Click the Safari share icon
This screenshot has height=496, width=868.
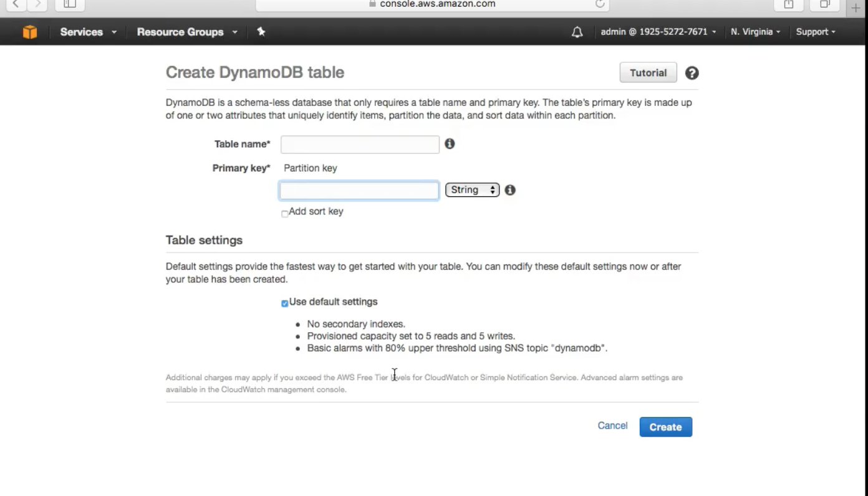[789, 4]
